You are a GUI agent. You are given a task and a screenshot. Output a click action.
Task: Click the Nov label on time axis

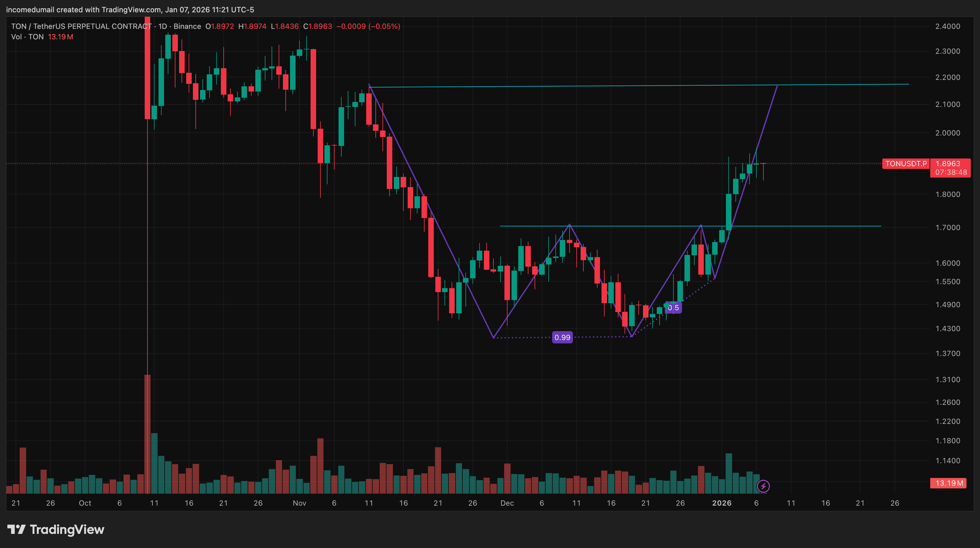click(x=300, y=503)
